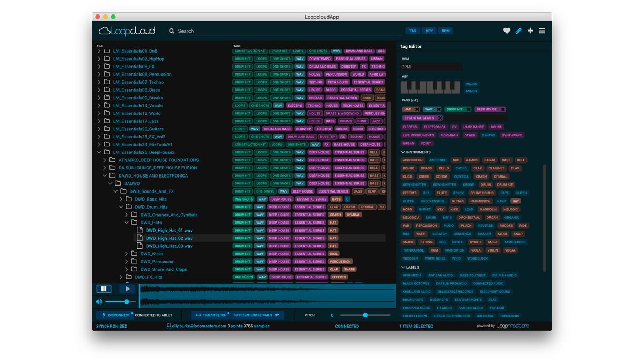Click folder icon of LM_Essentials14_Vocals

[107, 106]
